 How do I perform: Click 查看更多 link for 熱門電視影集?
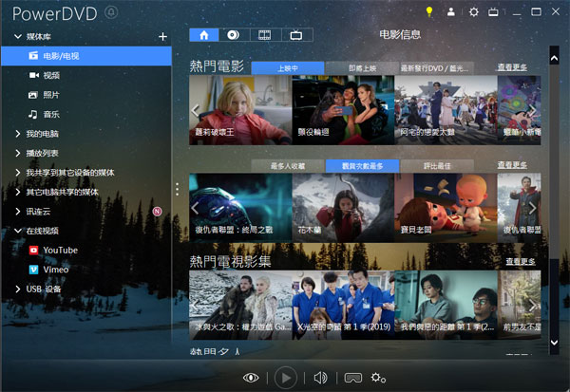(x=521, y=261)
